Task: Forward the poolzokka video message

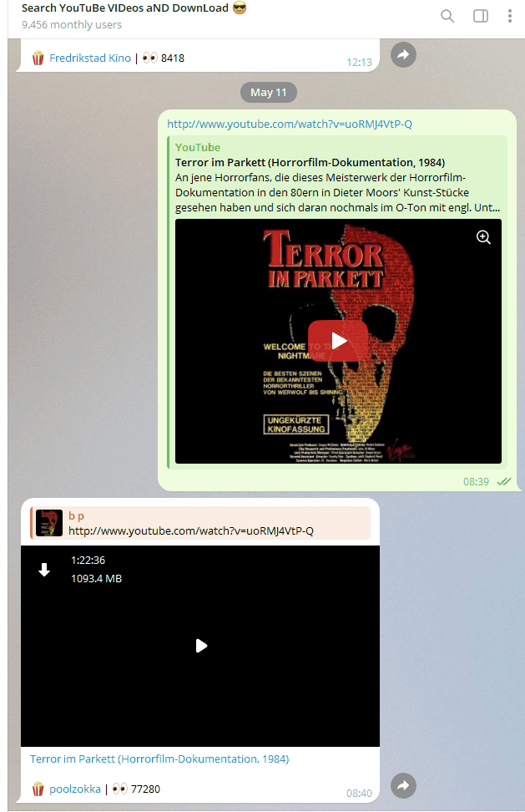Action: pos(403,785)
